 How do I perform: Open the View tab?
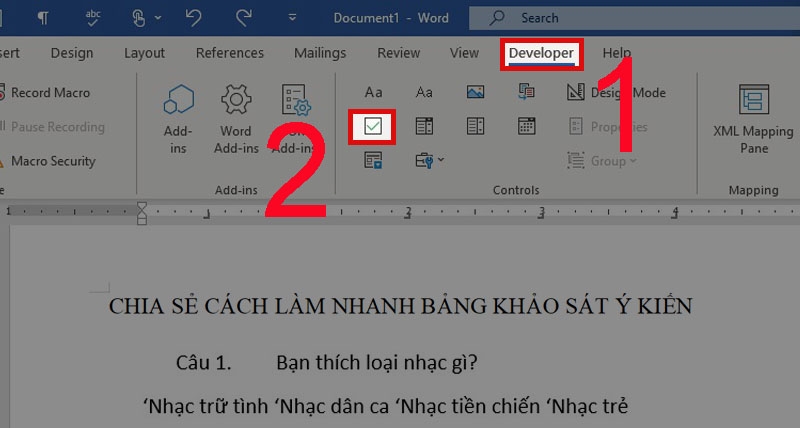(x=464, y=53)
